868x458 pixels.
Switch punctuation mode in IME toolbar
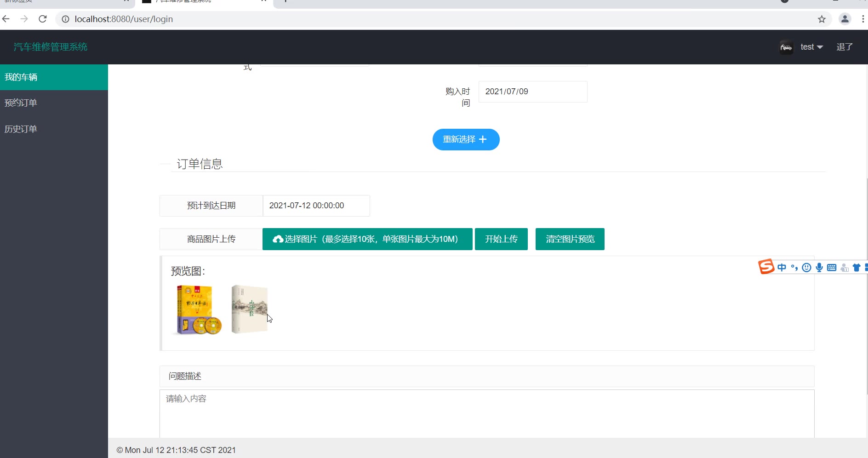coord(794,268)
